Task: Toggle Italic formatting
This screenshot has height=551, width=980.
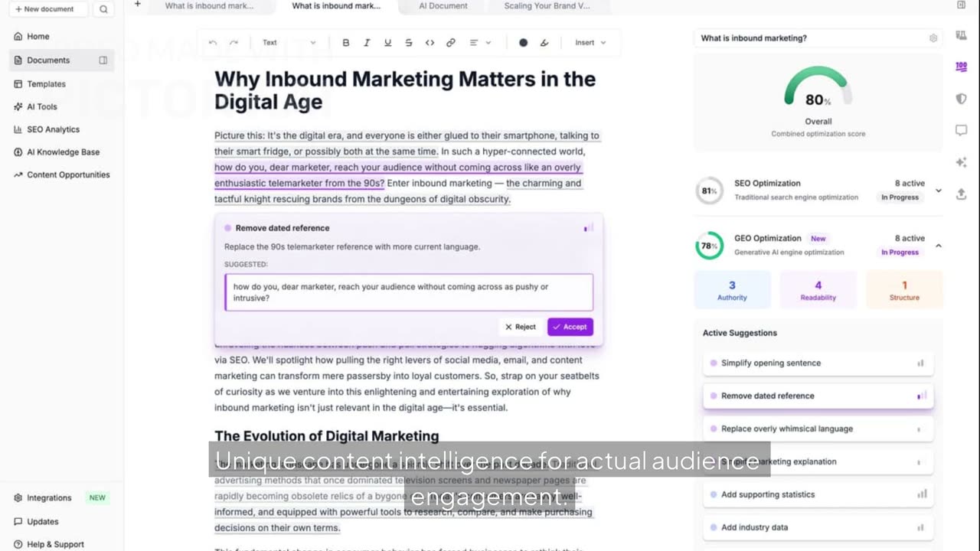Action: 367,43
